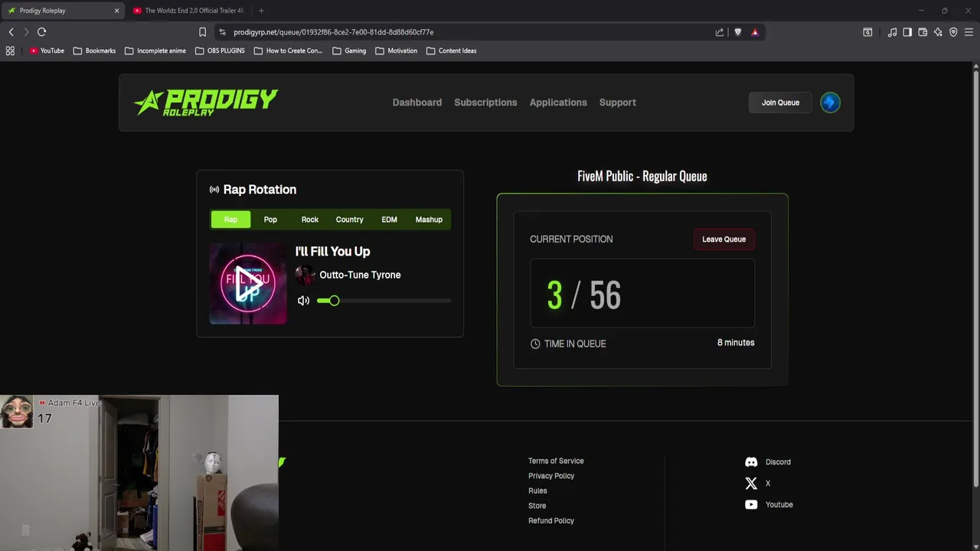Open the Brave Wallet icon
980x551 pixels.
923,32
